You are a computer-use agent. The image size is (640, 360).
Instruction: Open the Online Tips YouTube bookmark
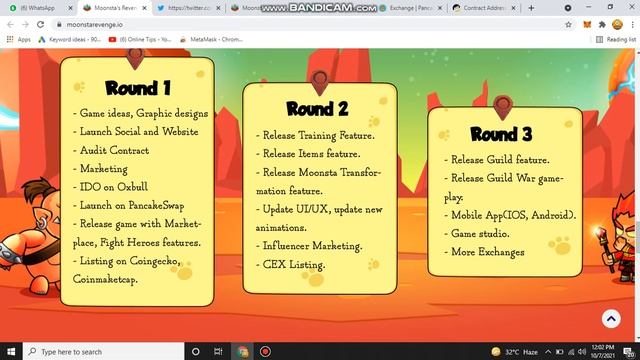point(140,40)
